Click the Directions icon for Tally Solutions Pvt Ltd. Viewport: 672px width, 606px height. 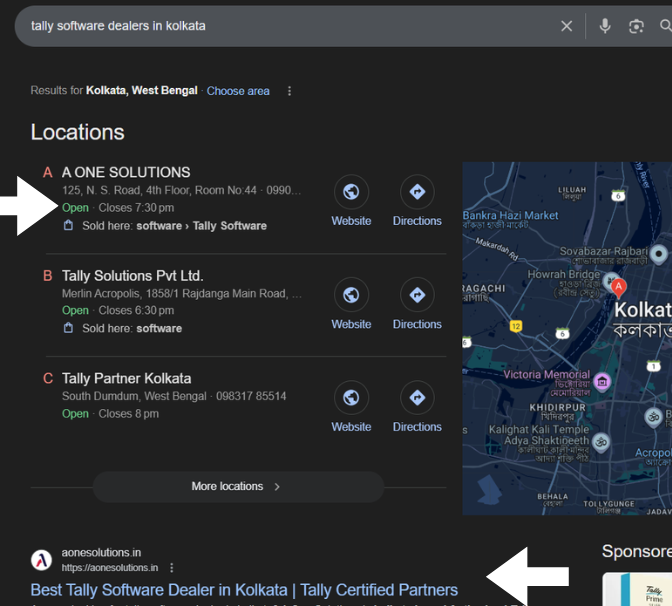pos(417,295)
